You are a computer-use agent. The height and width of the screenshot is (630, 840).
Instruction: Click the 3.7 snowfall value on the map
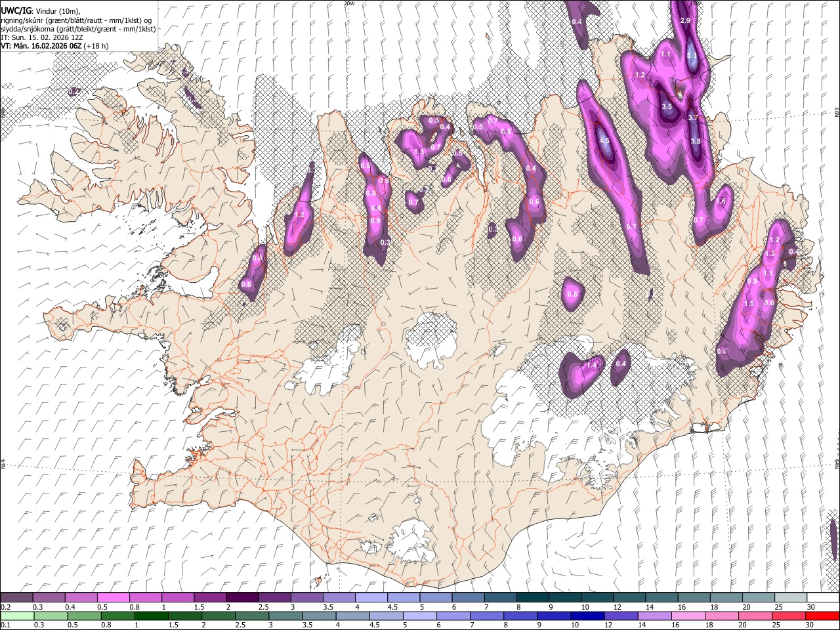coord(693,117)
